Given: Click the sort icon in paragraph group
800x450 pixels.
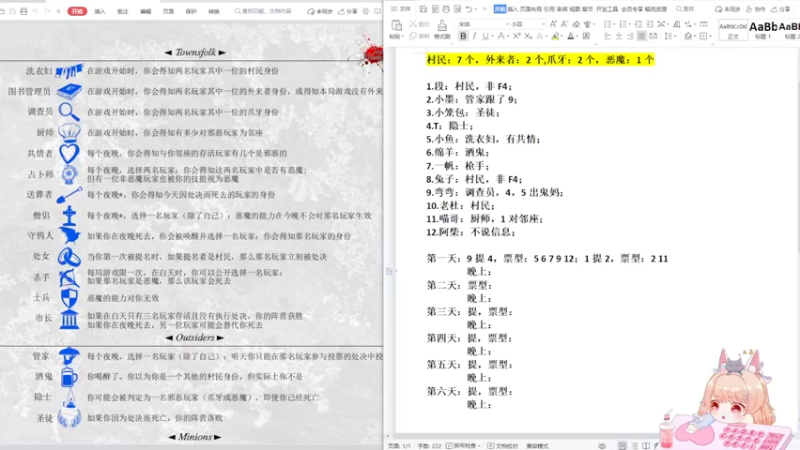Looking at the screenshot, I should click(677, 24).
